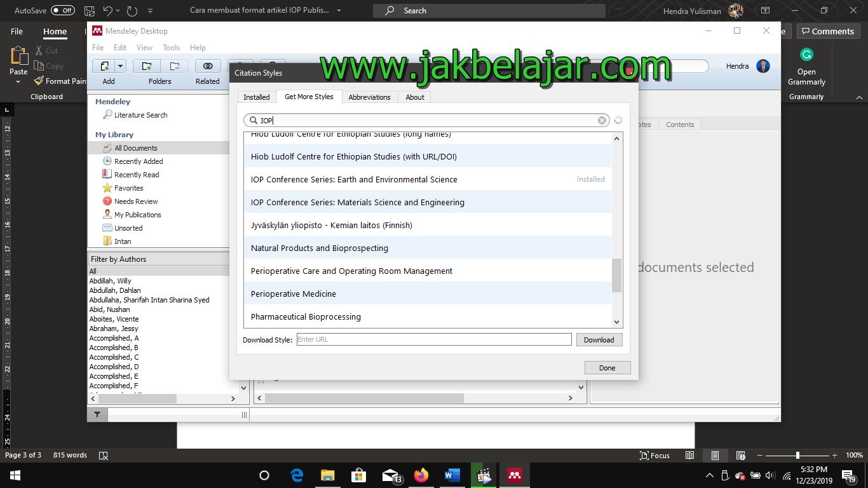Select Natural Products and Bioprospecting style
The width and height of the screenshot is (868, 488).
(x=428, y=248)
